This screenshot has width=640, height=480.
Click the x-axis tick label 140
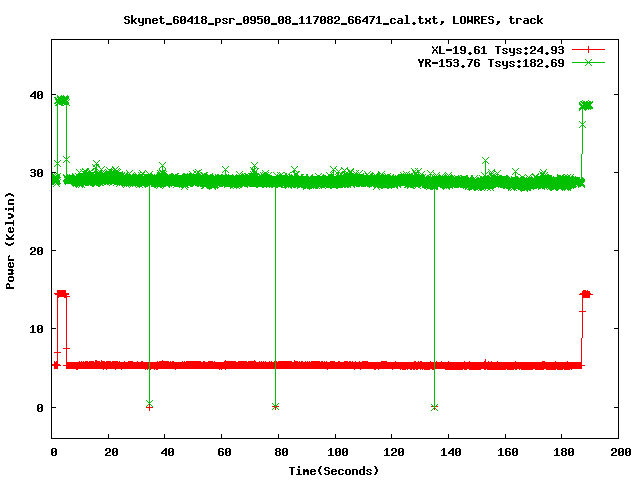[451, 452]
